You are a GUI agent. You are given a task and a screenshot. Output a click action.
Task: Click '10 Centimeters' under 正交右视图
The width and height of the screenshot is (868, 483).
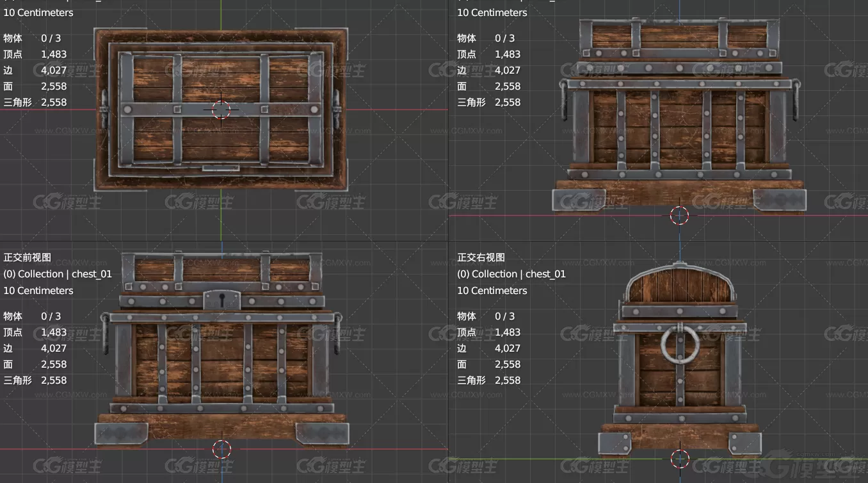point(492,291)
